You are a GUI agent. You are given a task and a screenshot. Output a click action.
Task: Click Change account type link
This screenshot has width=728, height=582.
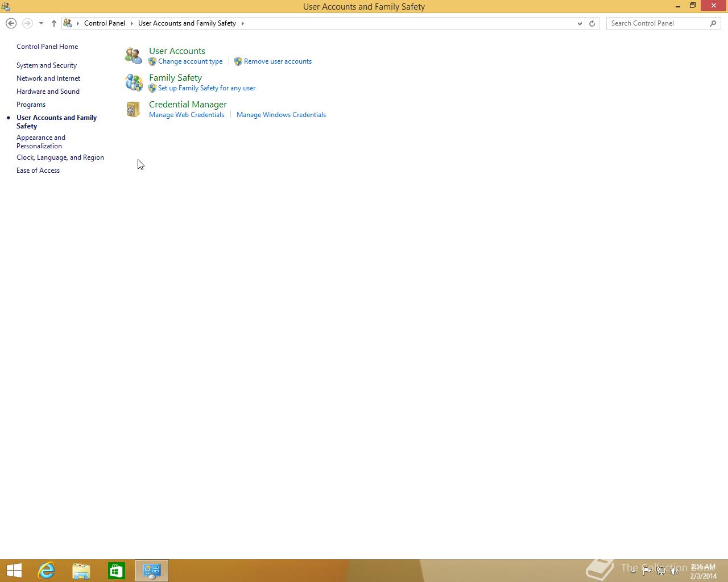pyautogui.click(x=191, y=61)
